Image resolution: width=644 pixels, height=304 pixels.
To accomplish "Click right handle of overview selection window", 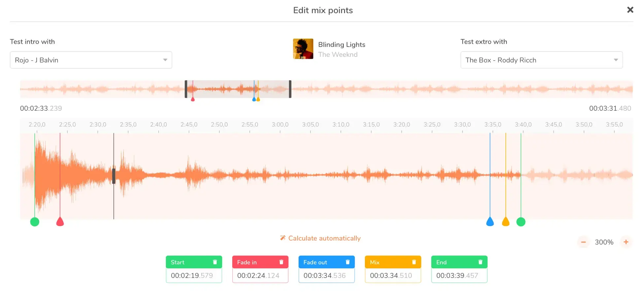I will 290,89.
